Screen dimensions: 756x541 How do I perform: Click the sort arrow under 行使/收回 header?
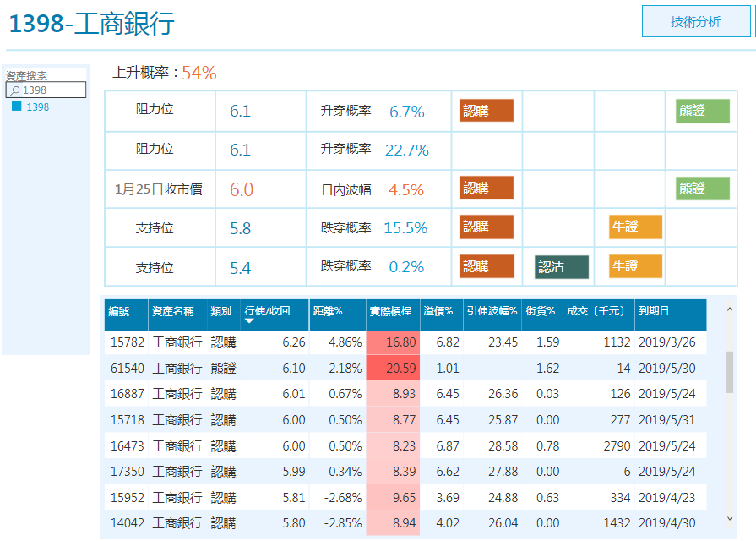(249, 321)
